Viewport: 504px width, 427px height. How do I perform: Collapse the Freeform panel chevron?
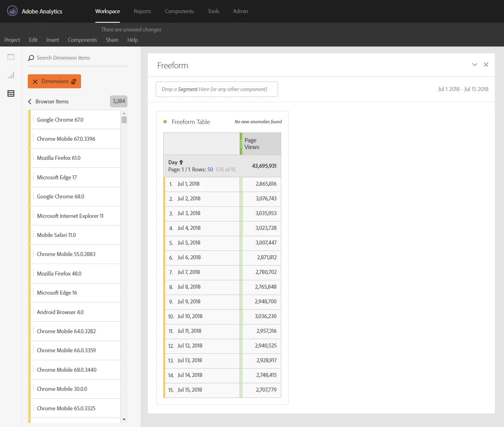point(474,64)
